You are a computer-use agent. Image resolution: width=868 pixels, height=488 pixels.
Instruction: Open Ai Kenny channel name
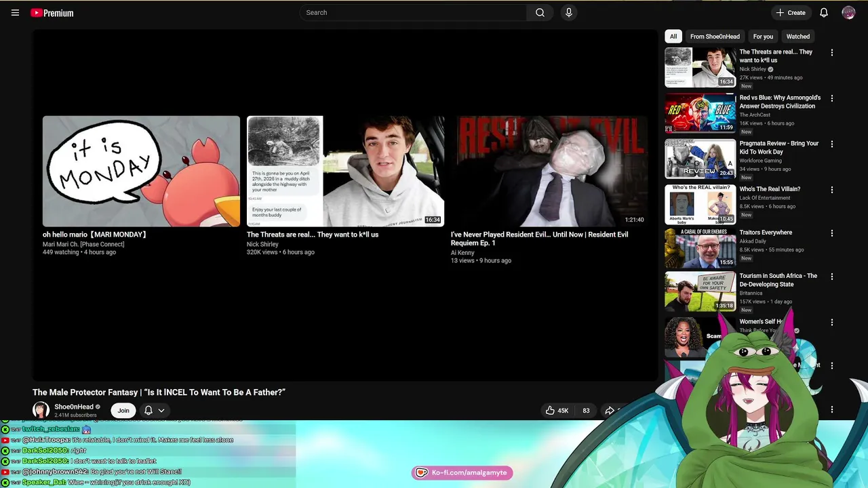pos(462,252)
